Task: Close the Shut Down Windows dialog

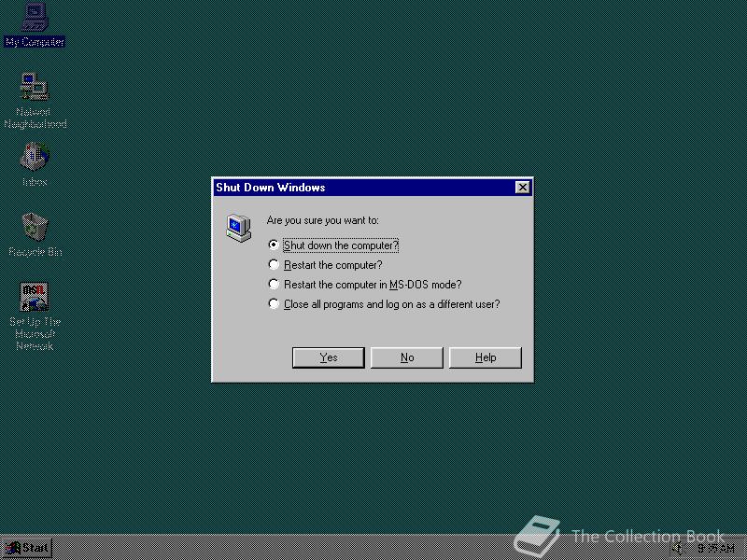Action: point(523,188)
